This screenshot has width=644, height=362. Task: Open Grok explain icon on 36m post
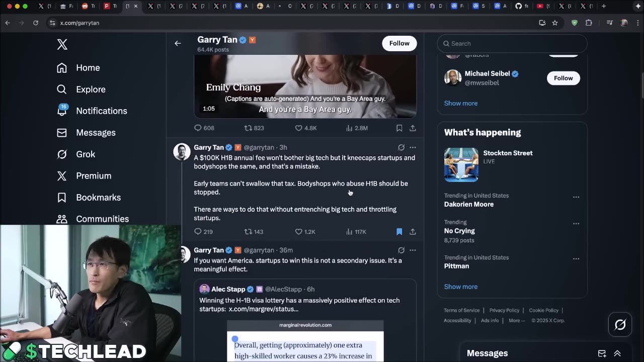(401, 250)
